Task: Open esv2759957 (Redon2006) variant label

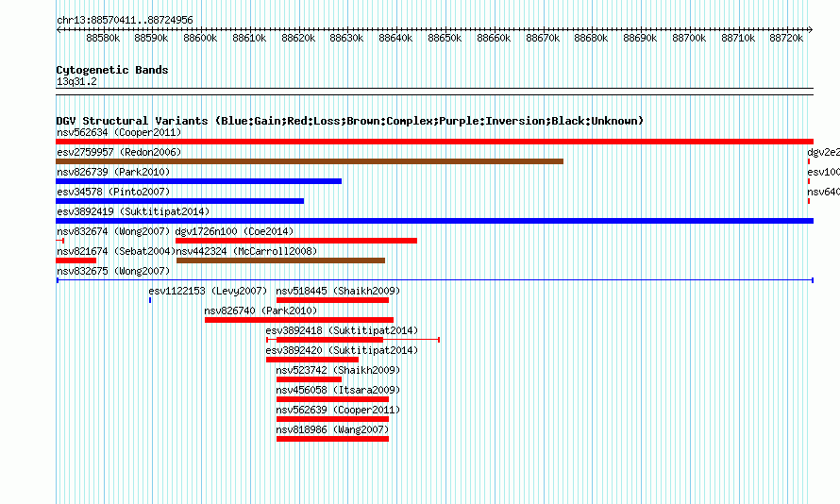Action: tap(119, 152)
